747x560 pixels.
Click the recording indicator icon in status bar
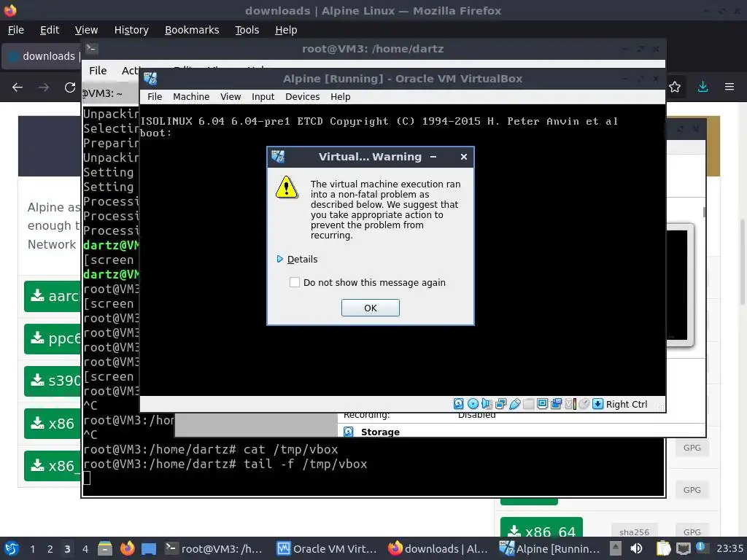pos(556,404)
